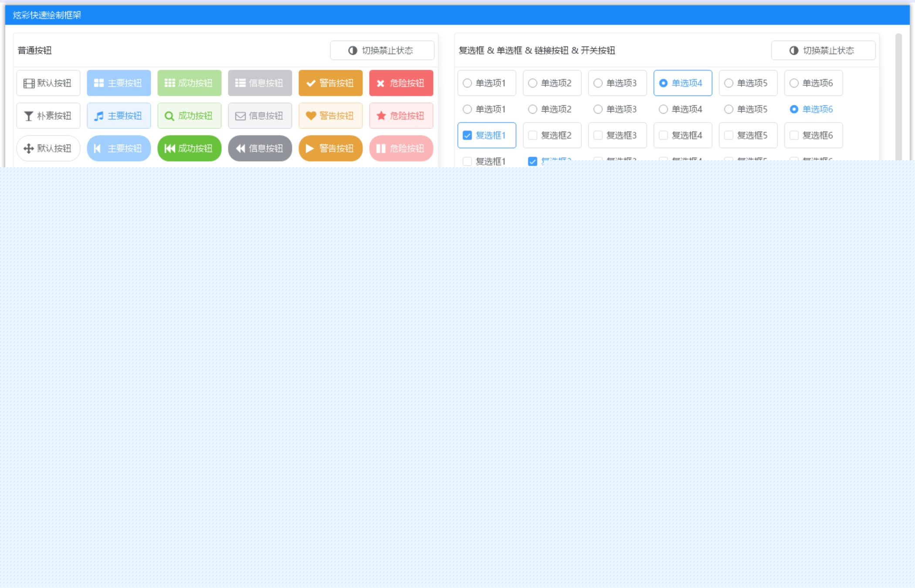This screenshot has width=915, height=588.
Task: Click the heart icon on warning button
Action: 311,116
